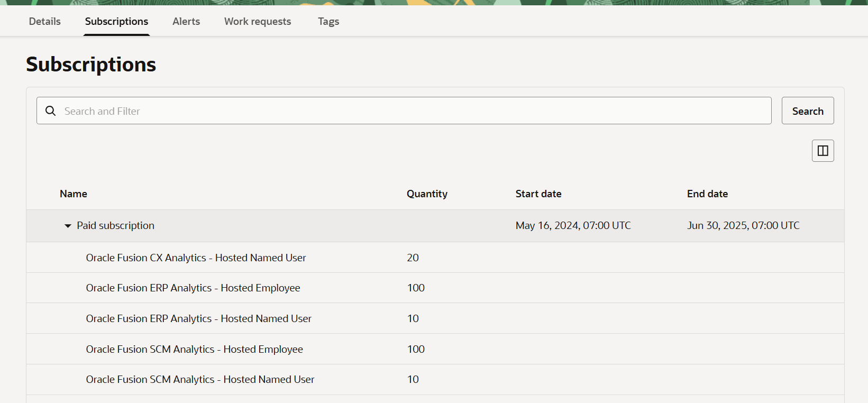This screenshot has width=868, height=403.
Task: Open the Alerts tab
Action: (x=186, y=21)
